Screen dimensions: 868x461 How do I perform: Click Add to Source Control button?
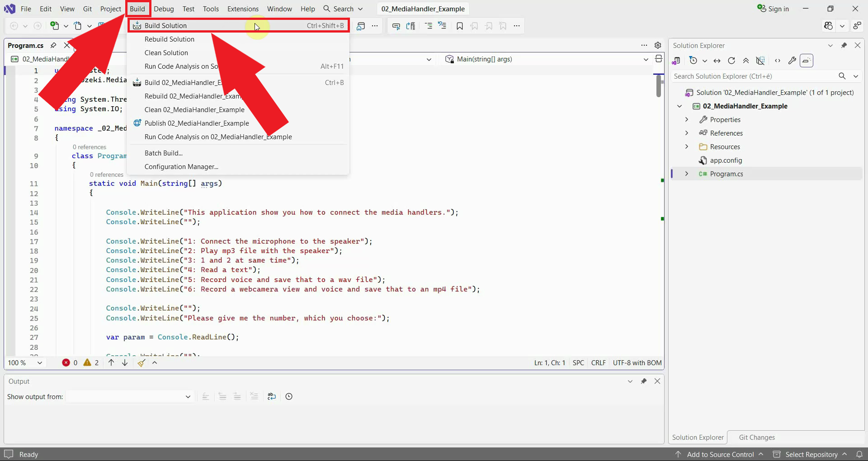pos(719,454)
